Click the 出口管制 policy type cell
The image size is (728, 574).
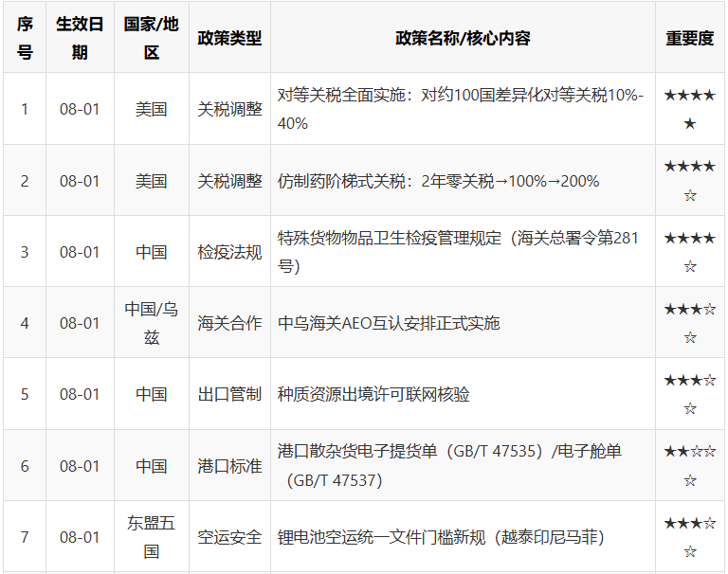pyautogui.click(x=229, y=394)
